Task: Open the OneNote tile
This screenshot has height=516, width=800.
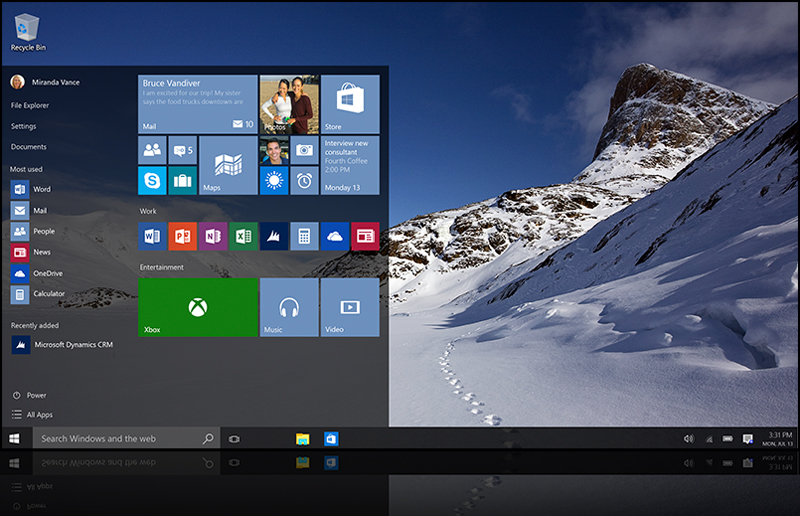Action: click(212, 236)
